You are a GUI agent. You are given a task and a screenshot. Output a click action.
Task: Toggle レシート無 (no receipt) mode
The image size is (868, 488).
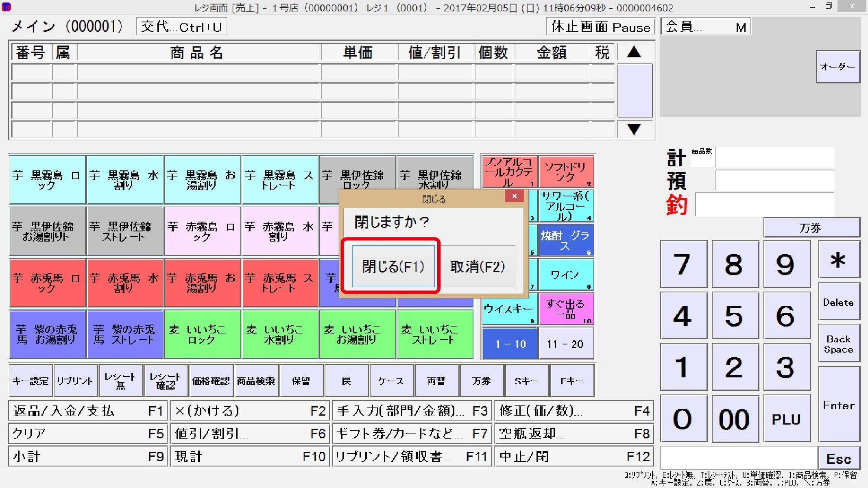[x=120, y=381]
